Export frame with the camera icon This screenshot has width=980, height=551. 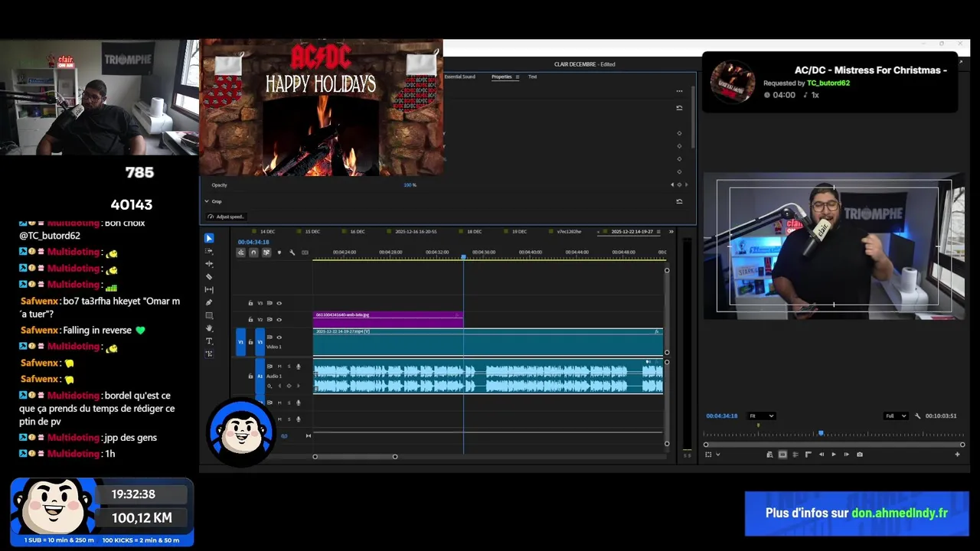[x=860, y=455]
